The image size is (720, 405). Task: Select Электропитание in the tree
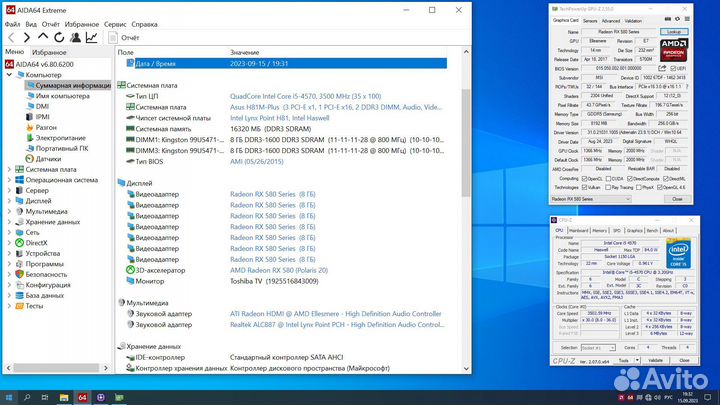(x=61, y=138)
